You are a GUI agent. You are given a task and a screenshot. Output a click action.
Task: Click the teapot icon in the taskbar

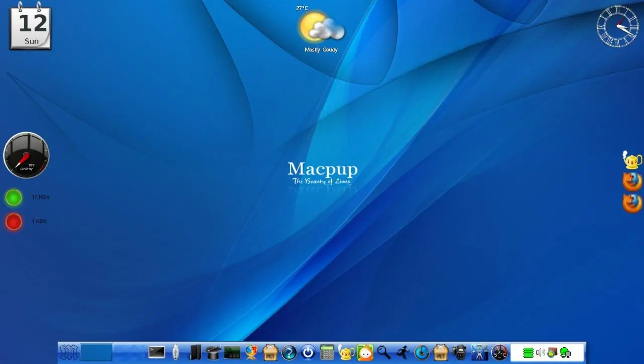pyautogui.click(x=346, y=352)
